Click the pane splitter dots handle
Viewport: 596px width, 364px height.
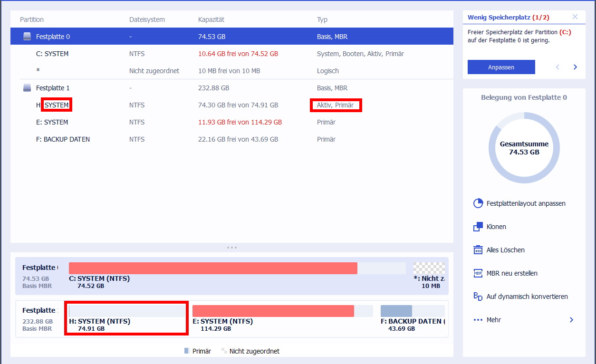232,248
